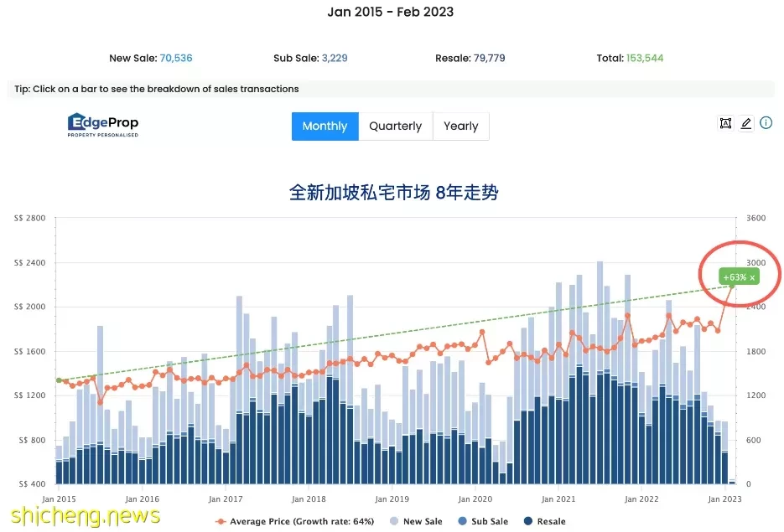Switch to the Yearly view tab
This screenshot has height=532, width=784.
pyautogui.click(x=461, y=127)
